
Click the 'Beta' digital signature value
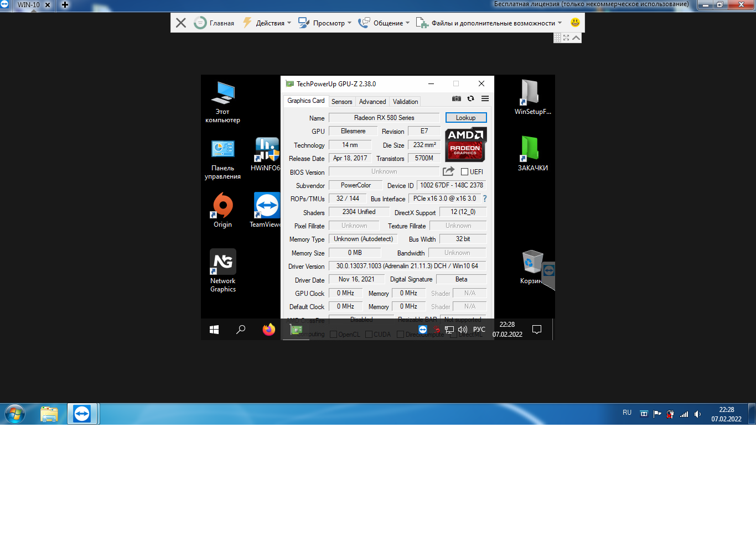462,279
